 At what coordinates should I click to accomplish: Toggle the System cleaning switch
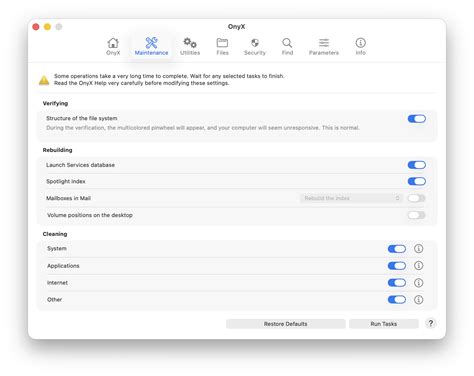tap(397, 249)
